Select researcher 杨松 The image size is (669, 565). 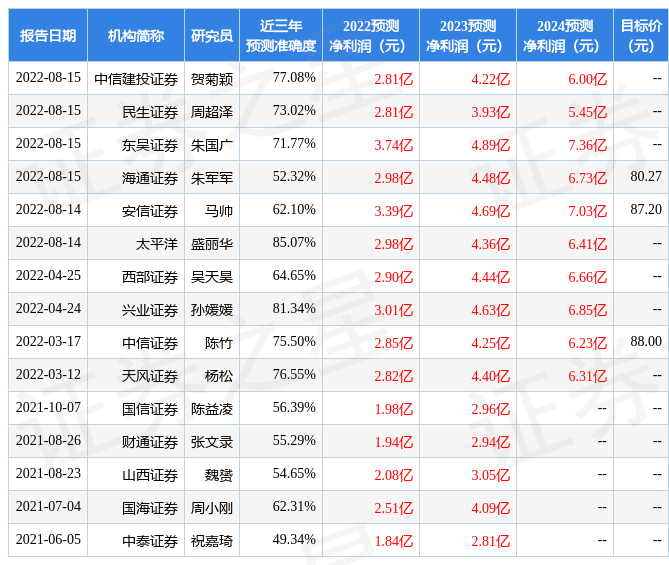tap(219, 376)
